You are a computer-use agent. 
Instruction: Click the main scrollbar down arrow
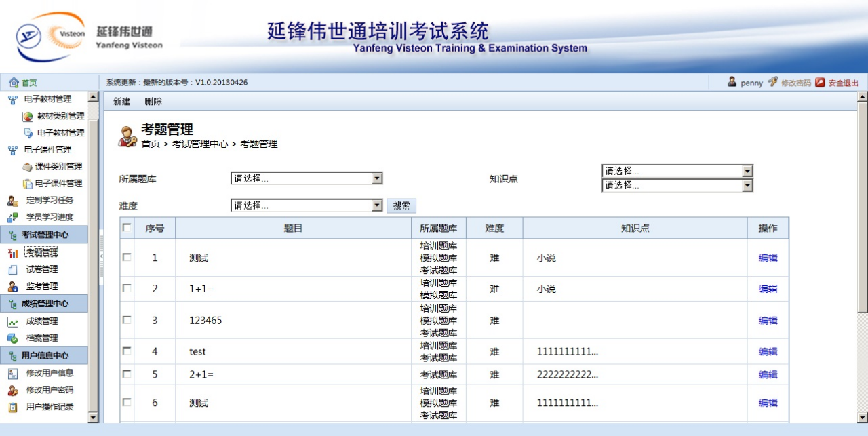[863, 417]
